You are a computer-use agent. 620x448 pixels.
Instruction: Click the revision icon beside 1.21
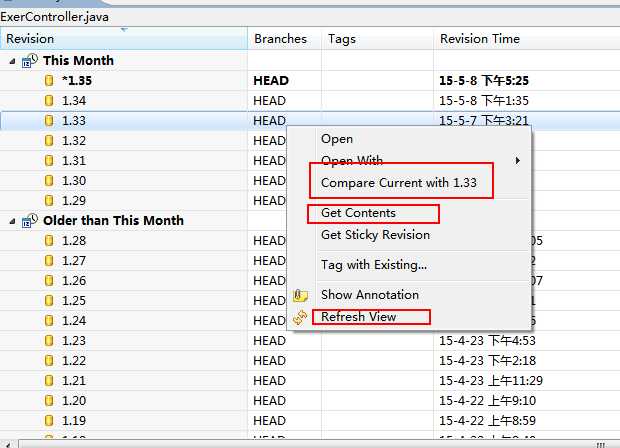49,380
